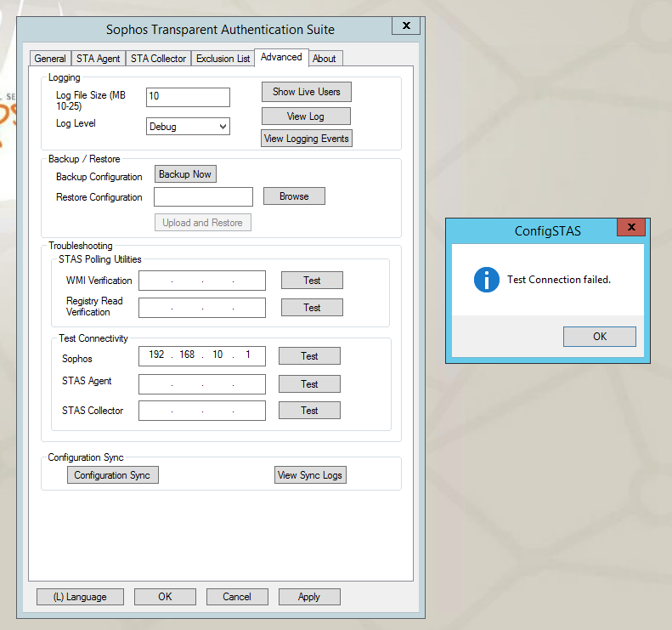672x630 pixels.
Task: Close the ConfigSTAS dialog with red X
Action: click(x=631, y=227)
